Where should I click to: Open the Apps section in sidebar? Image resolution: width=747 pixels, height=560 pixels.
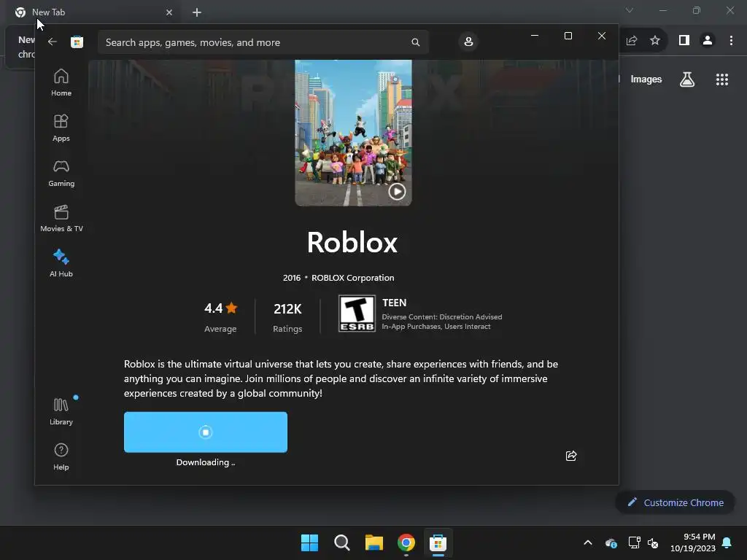pos(61,128)
